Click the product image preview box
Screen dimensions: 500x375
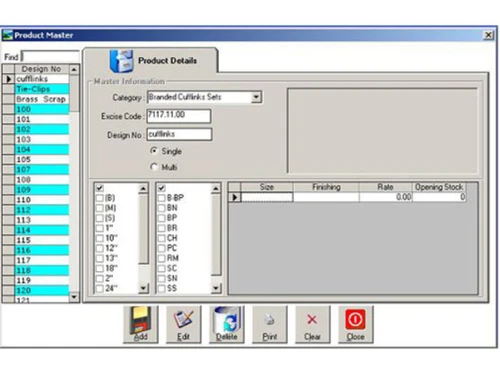[x=382, y=130]
